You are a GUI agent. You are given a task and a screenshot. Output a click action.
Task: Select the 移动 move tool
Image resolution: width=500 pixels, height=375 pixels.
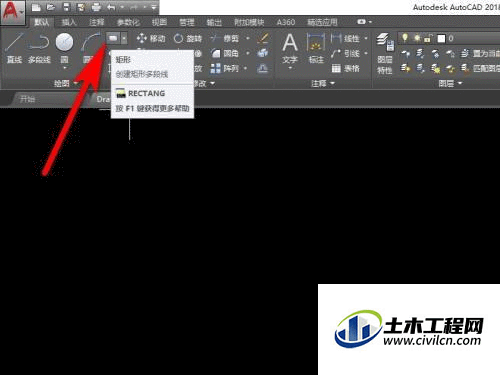151,38
